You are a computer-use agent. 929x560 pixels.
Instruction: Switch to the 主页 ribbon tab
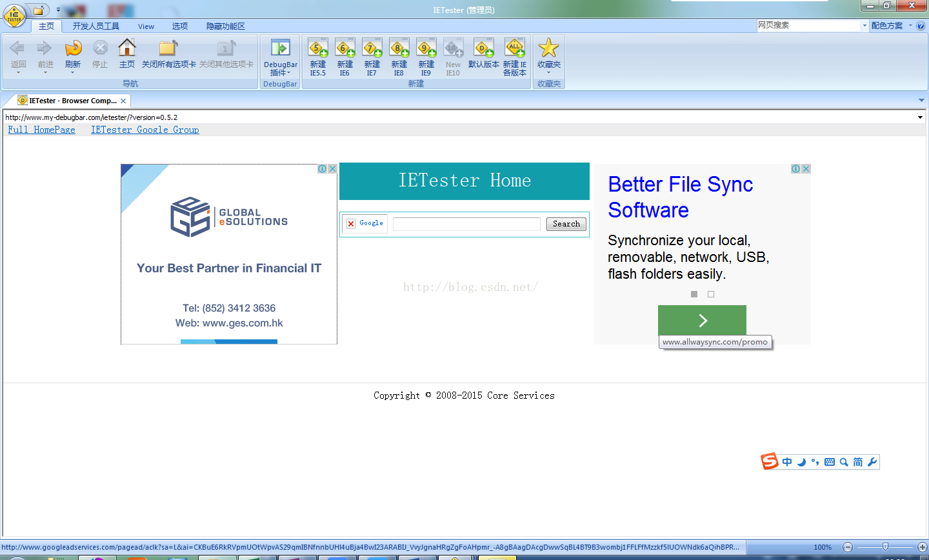[x=46, y=26]
